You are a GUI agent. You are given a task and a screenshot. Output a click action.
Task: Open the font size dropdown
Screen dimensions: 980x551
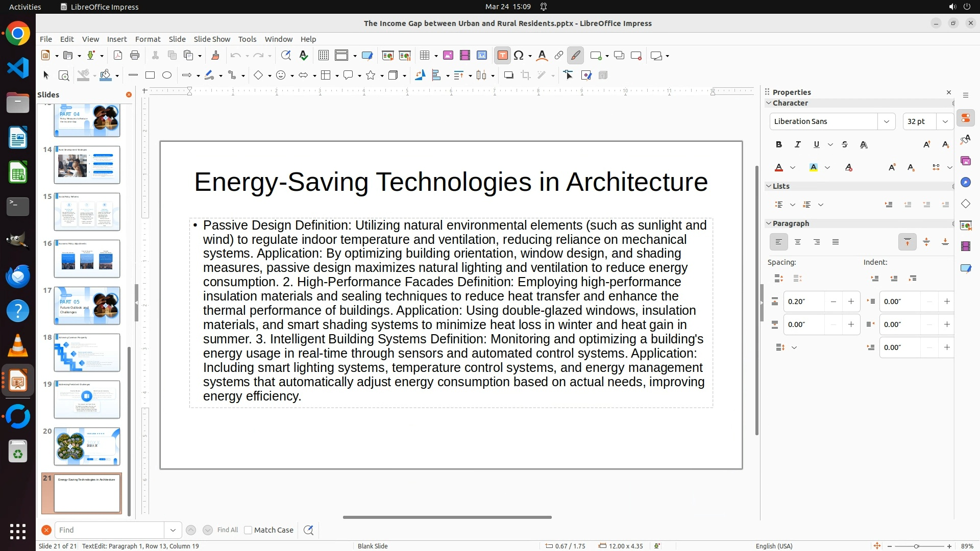pos(945,121)
